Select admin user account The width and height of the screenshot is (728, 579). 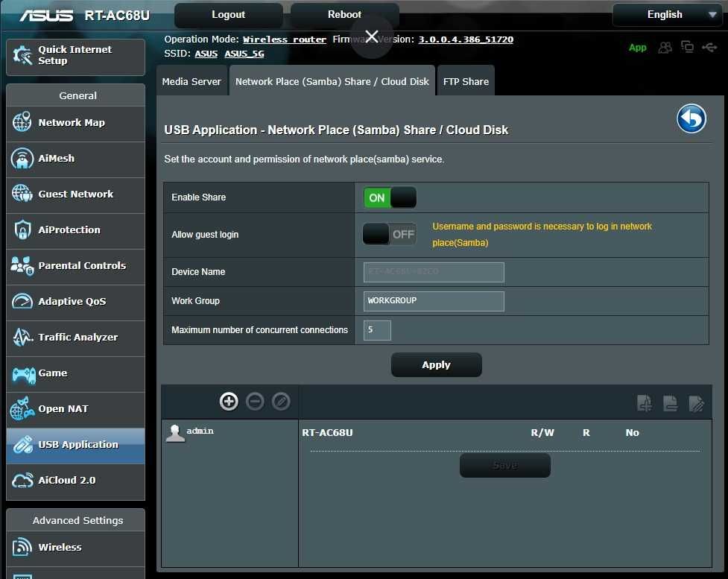point(190,432)
